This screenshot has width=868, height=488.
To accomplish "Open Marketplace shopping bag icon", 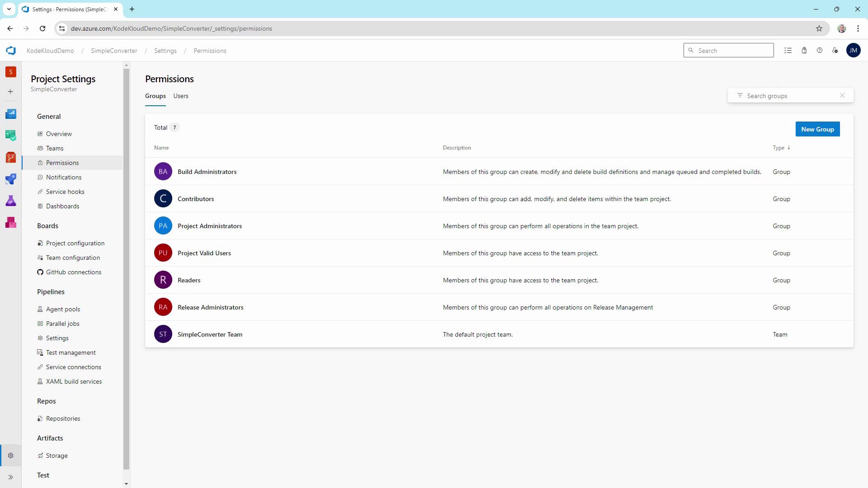I will (804, 51).
